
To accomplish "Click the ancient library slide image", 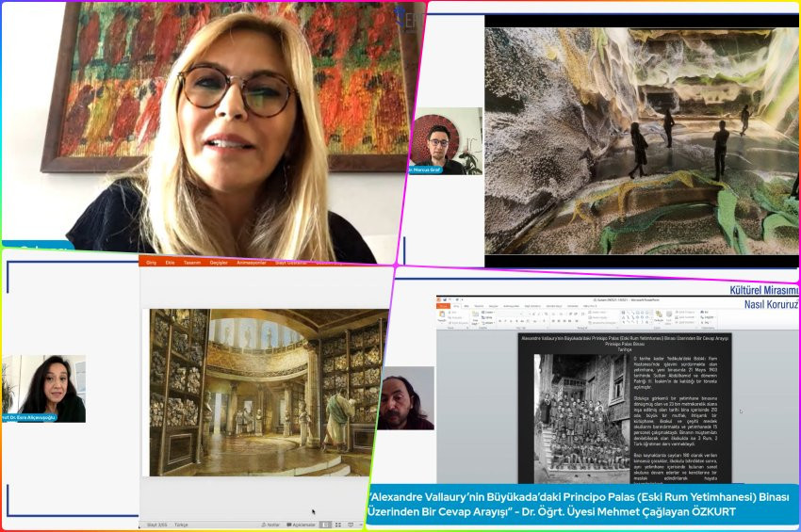I will pyautogui.click(x=269, y=392).
